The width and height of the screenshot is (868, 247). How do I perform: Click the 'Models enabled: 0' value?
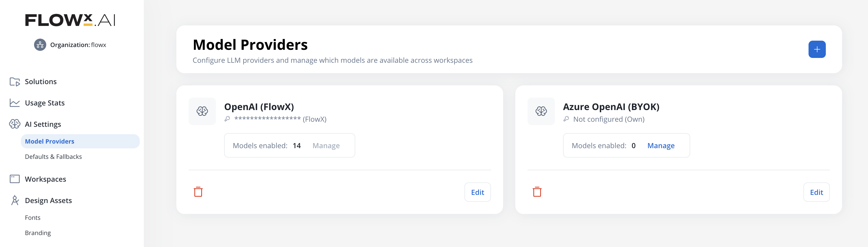(x=633, y=146)
